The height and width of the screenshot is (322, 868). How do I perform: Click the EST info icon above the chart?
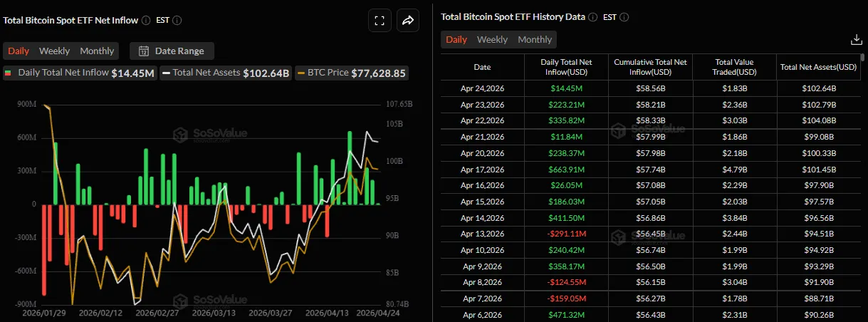[177, 21]
